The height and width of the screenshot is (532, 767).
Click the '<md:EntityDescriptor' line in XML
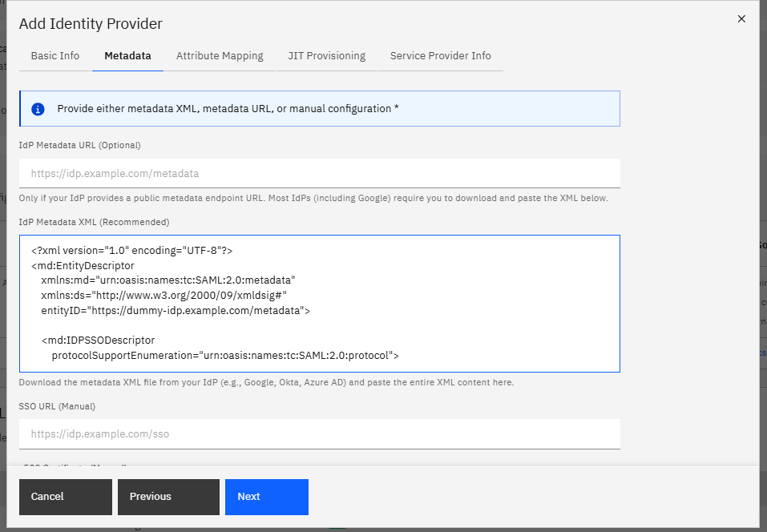(83, 265)
